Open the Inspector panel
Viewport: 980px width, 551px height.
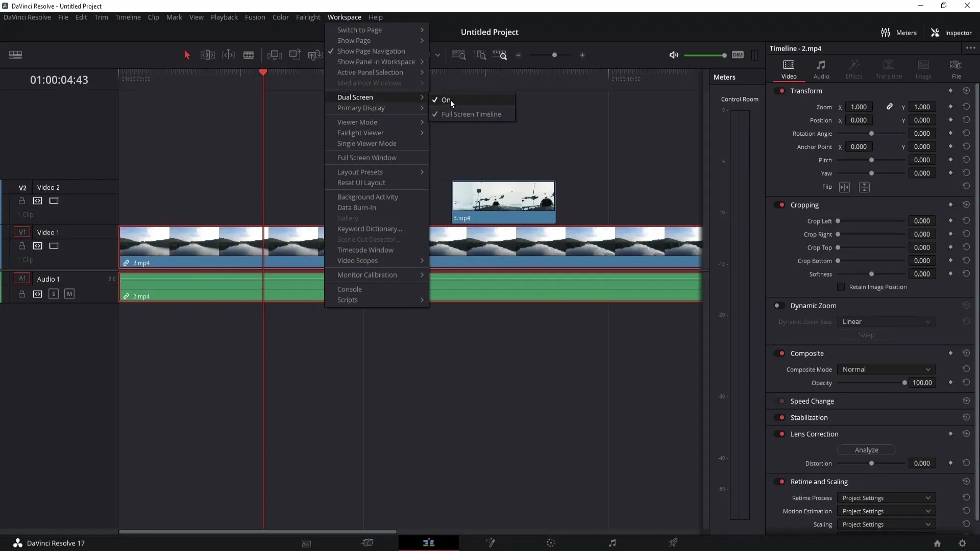click(x=951, y=33)
